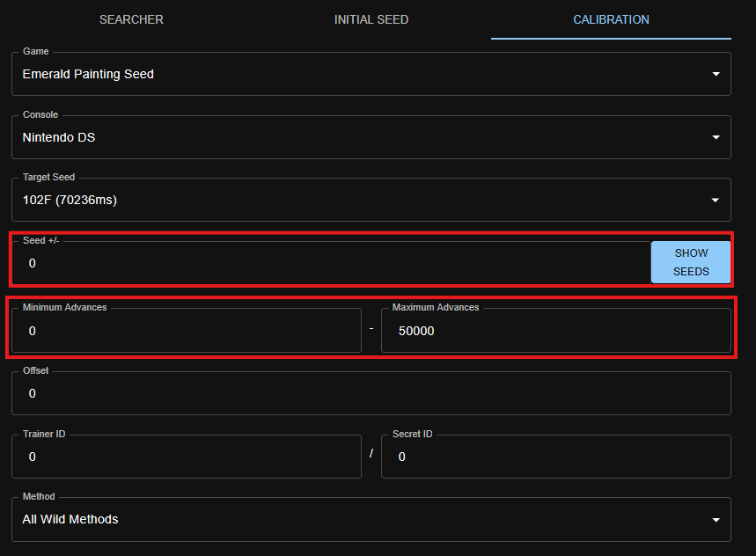
Task: Click the Console dropdown arrow icon
Action: [716, 138]
